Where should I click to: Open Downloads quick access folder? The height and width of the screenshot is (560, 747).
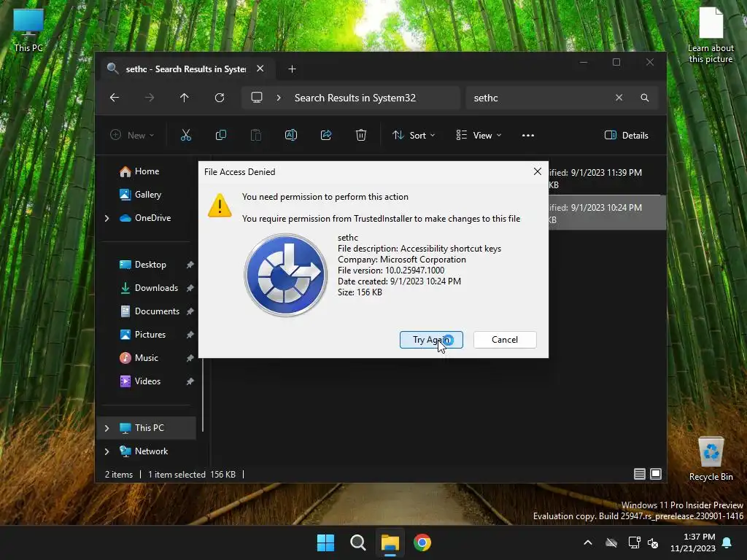[x=156, y=287]
